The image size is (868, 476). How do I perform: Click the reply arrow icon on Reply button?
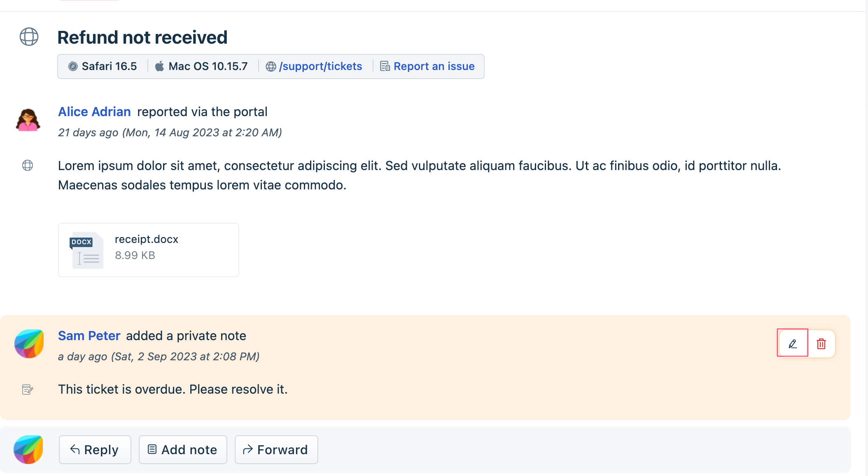(x=75, y=449)
